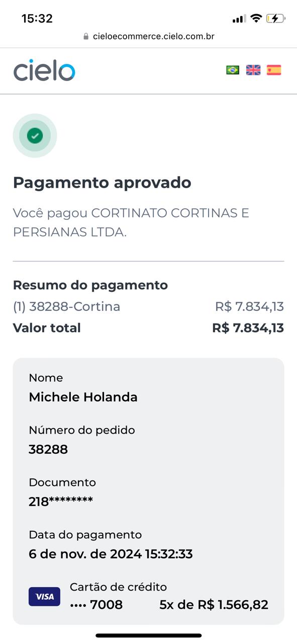Tap the masked document number 218********

[x=61, y=502]
